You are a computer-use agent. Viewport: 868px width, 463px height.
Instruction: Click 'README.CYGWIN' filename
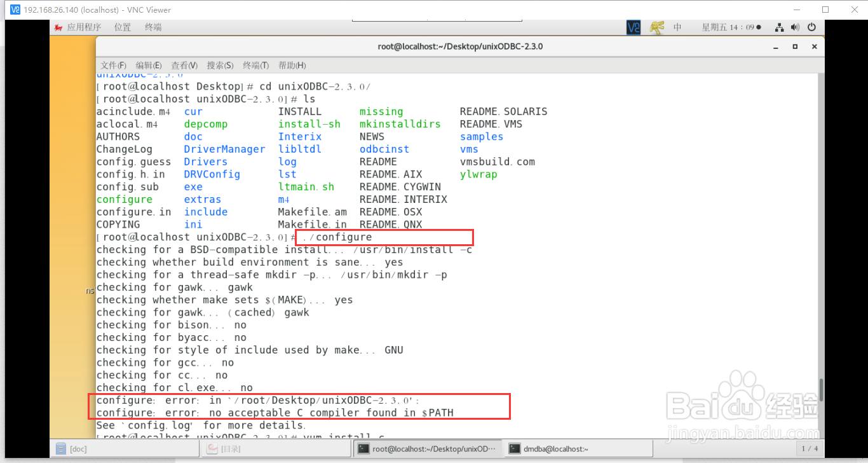pyautogui.click(x=400, y=187)
